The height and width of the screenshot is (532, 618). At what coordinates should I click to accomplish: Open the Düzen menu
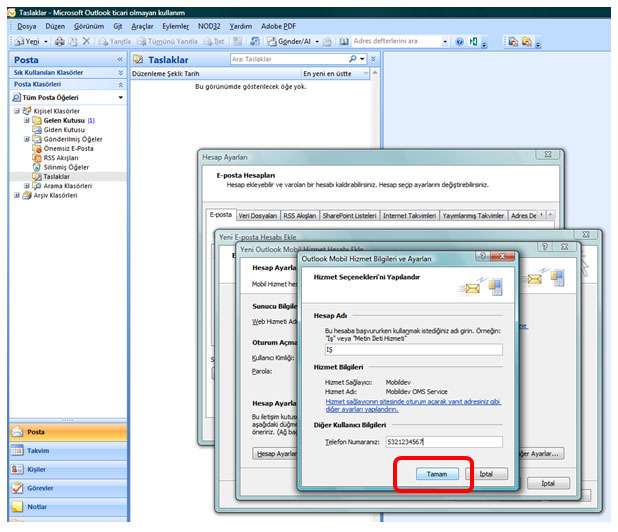55,26
